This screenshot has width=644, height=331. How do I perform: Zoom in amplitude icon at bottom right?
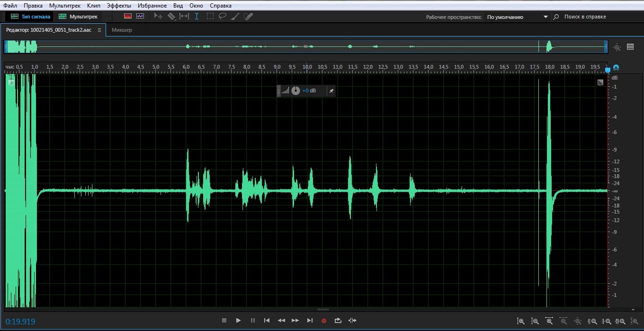520,321
